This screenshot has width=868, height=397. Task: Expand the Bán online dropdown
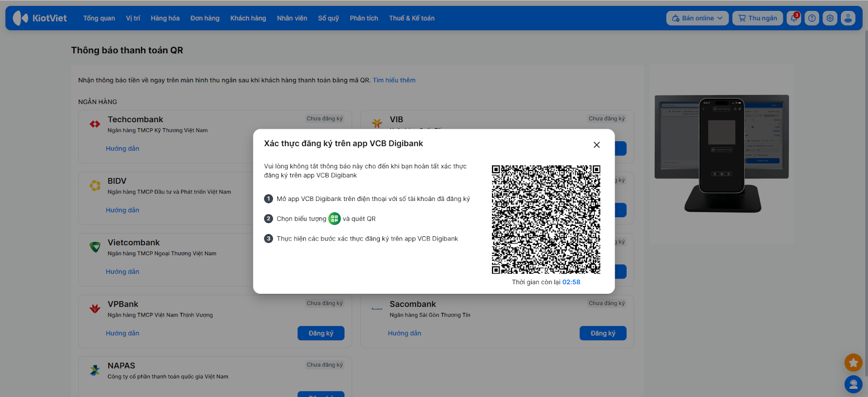697,18
